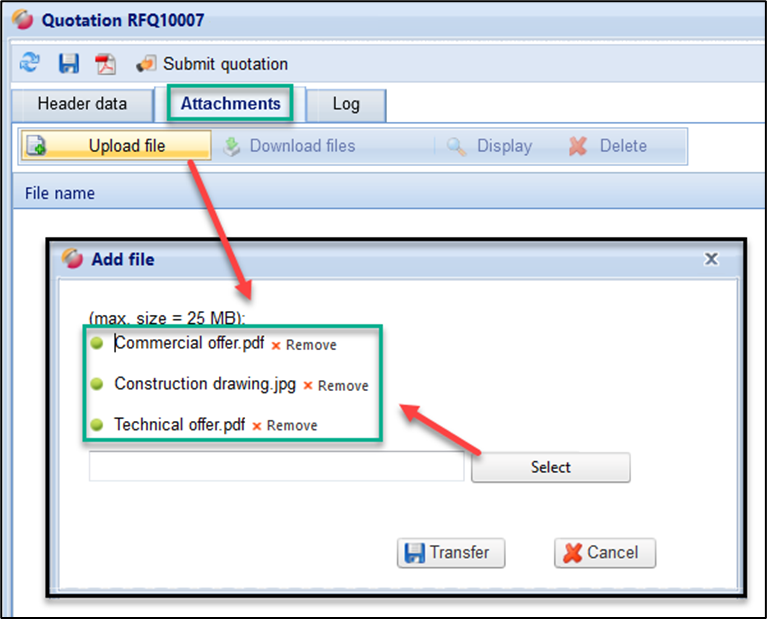Click the refresh icon in toolbar

(x=30, y=63)
